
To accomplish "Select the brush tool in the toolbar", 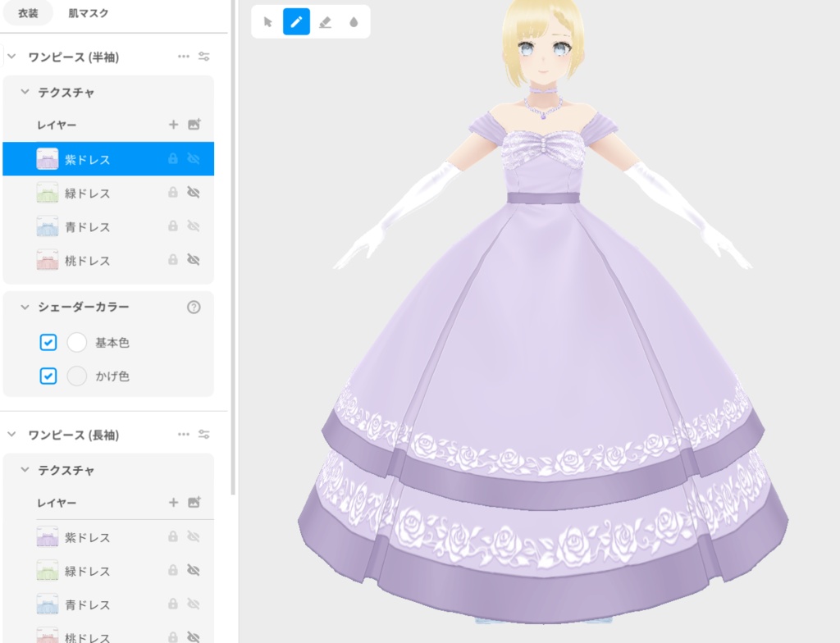I will (295, 21).
